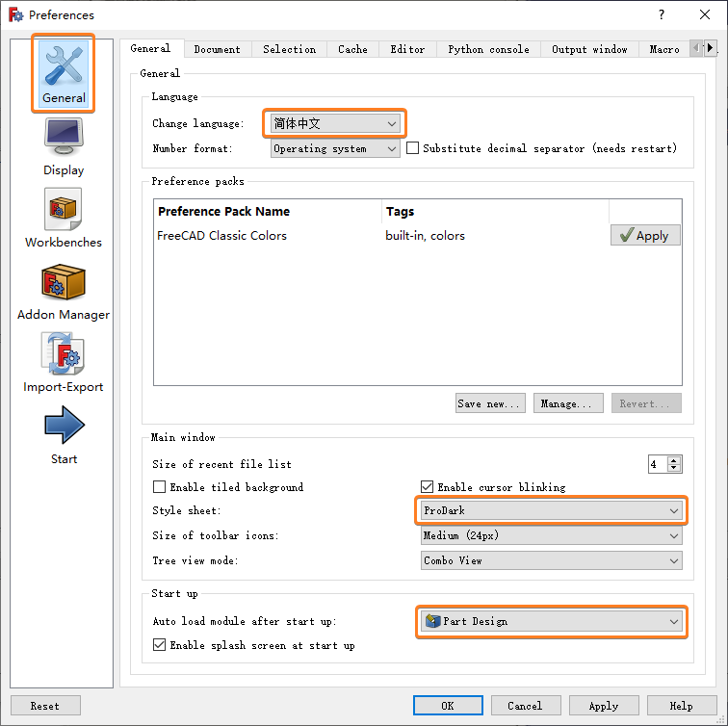Apply the FreeCAD Classic Colors pack
The height and width of the screenshot is (726, 728).
[645, 235]
